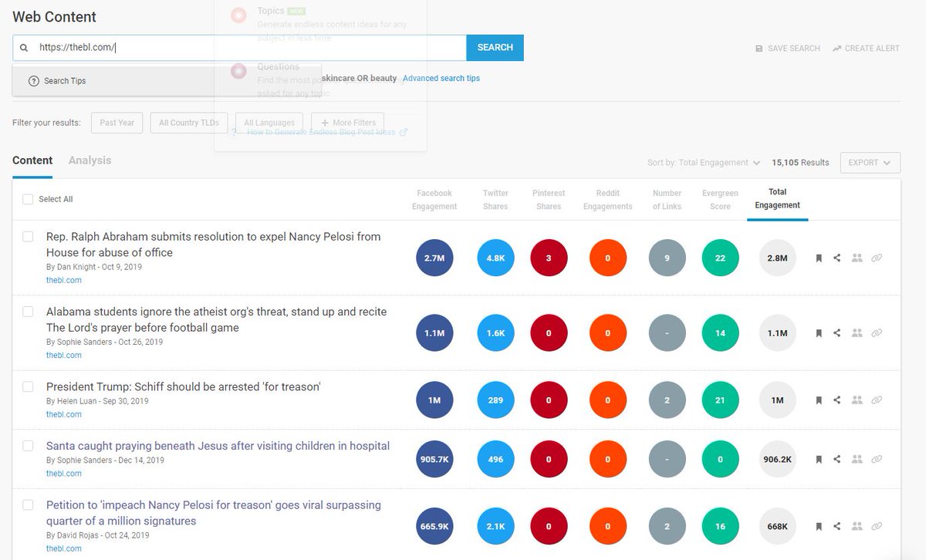View sharers of the President Trump Schiff article
Viewport: 926px width, 560px height.
pos(857,400)
